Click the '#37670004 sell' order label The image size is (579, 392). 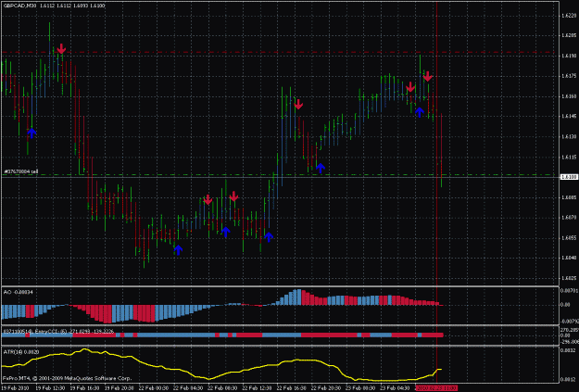pos(21,171)
